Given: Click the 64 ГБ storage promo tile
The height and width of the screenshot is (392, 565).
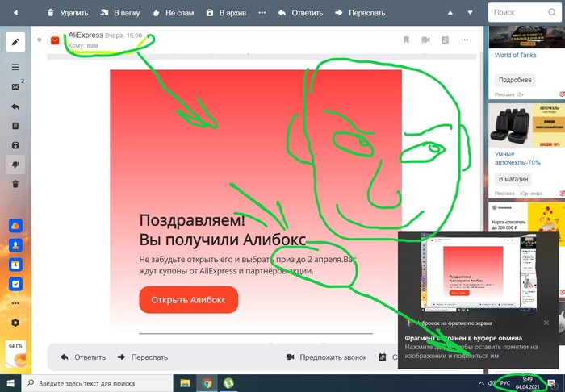Looking at the screenshot, I should 16,354.
